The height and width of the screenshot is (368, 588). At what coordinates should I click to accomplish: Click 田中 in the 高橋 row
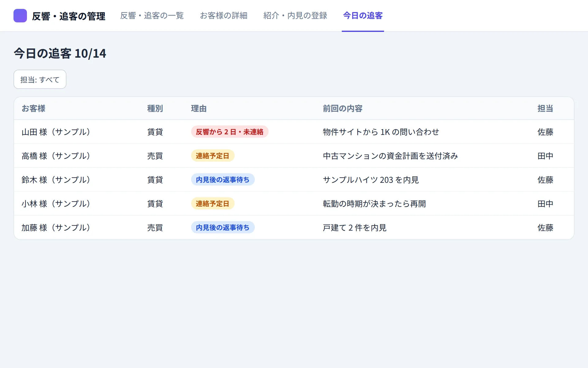[x=545, y=156]
